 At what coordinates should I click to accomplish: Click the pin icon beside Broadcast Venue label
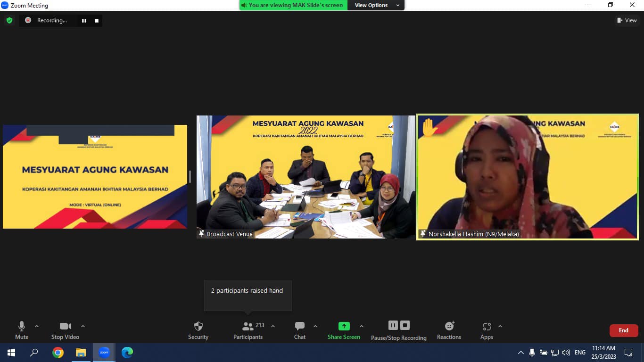[202, 234]
